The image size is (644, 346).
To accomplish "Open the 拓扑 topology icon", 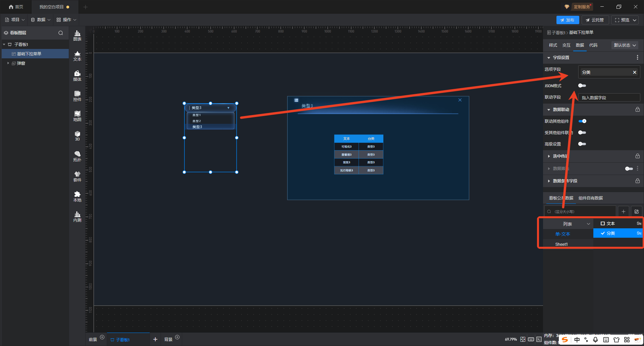I will click(x=77, y=156).
